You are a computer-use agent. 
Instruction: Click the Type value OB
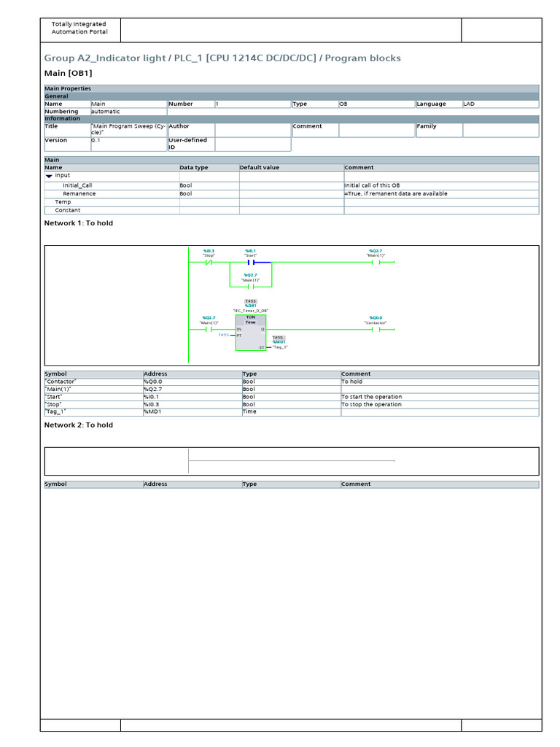point(343,104)
